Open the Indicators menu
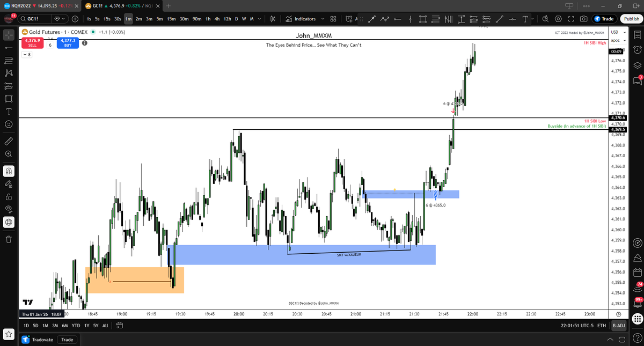Viewport: 644px width, 346px height. click(300, 19)
